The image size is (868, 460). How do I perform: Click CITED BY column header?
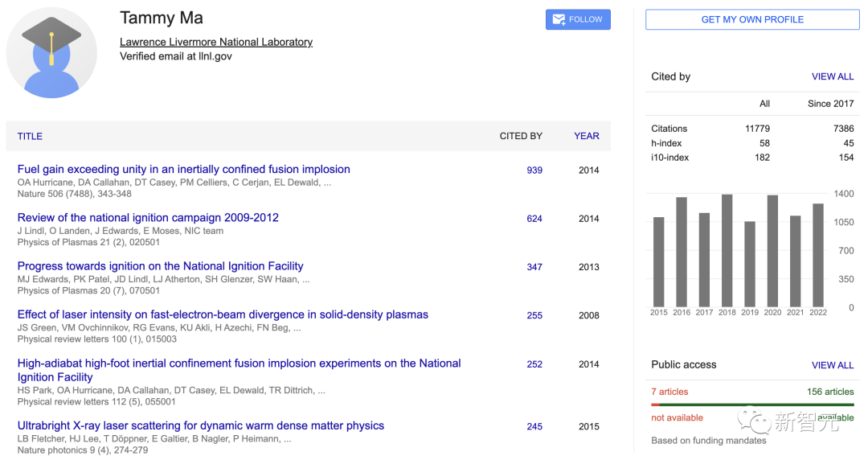click(521, 137)
